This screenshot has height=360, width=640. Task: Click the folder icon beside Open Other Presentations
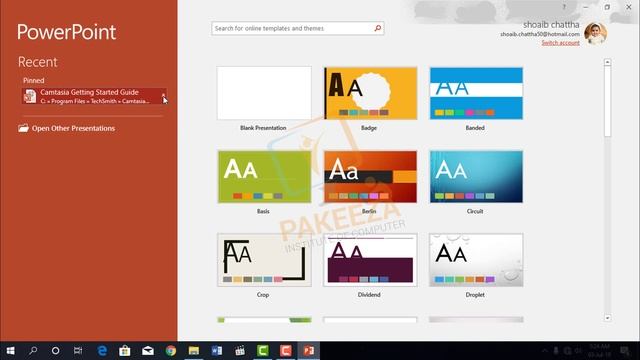(x=23, y=128)
